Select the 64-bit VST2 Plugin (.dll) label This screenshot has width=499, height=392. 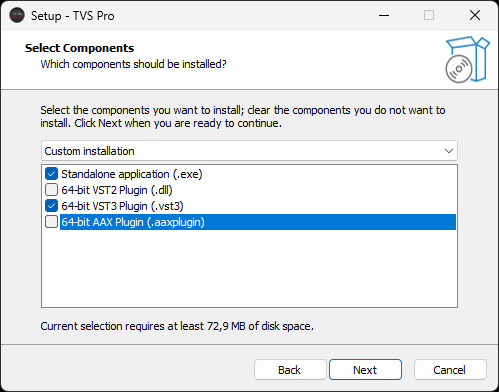[x=117, y=190]
